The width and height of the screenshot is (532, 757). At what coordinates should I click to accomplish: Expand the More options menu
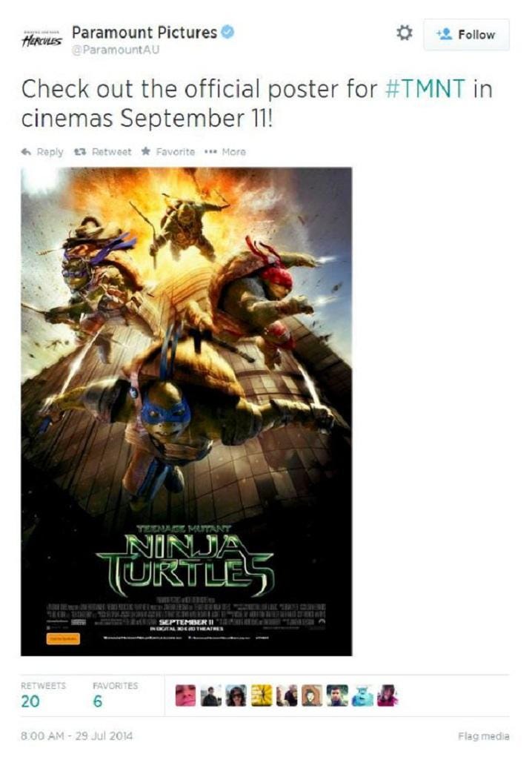225,152
